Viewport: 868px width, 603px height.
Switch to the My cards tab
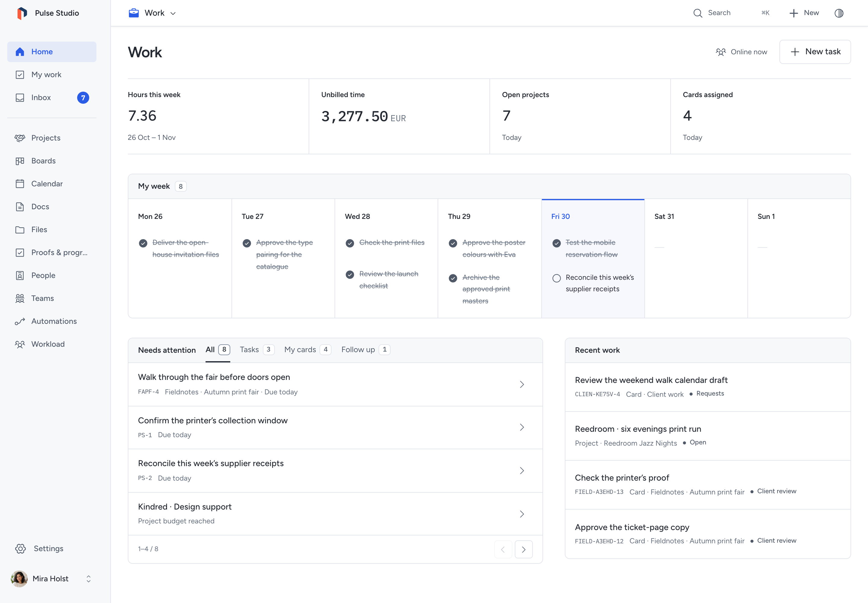[307, 350]
